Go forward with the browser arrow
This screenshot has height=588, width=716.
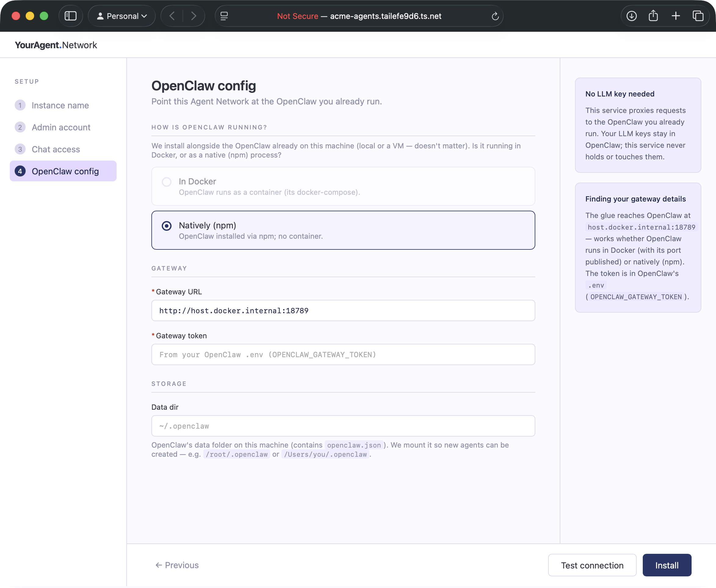coord(193,16)
